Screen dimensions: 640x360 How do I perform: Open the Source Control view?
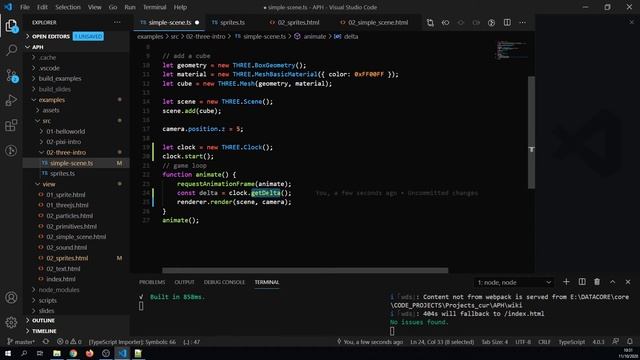(x=11, y=76)
